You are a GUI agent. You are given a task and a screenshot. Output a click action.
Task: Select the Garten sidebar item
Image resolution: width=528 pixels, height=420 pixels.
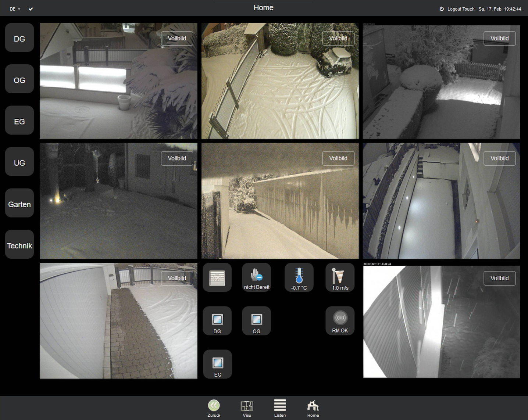19,204
